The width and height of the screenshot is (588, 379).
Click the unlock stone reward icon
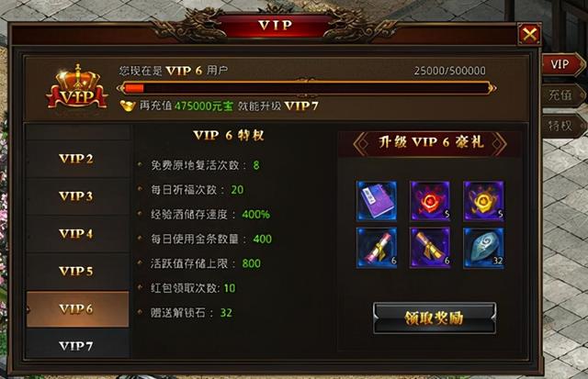(483, 248)
